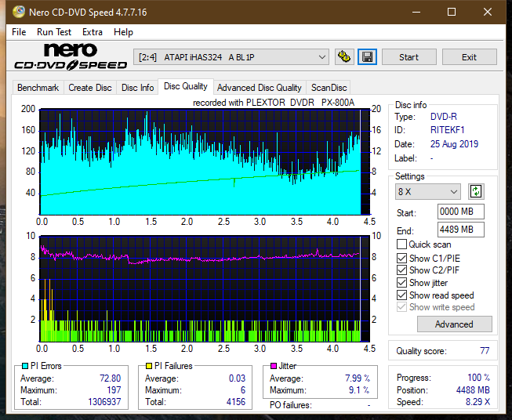Viewport: 512px width, 420px height.
Task: Click the drive options icon
Action: tap(344, 57)
